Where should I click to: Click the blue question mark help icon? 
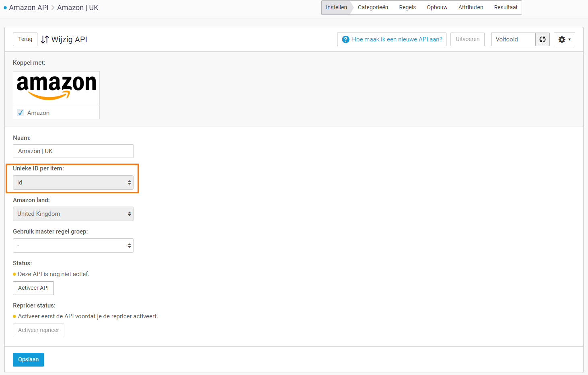[345, 39]
